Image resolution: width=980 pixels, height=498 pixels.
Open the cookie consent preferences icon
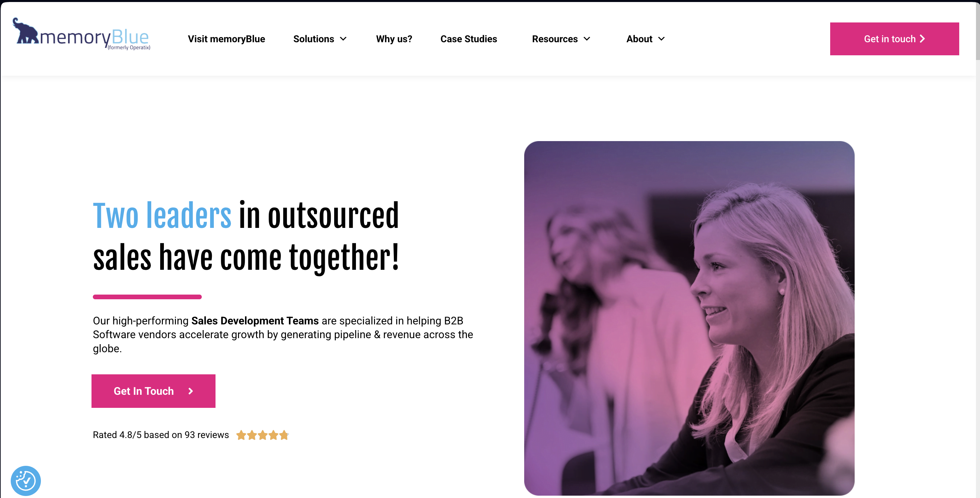click(25, 481)
